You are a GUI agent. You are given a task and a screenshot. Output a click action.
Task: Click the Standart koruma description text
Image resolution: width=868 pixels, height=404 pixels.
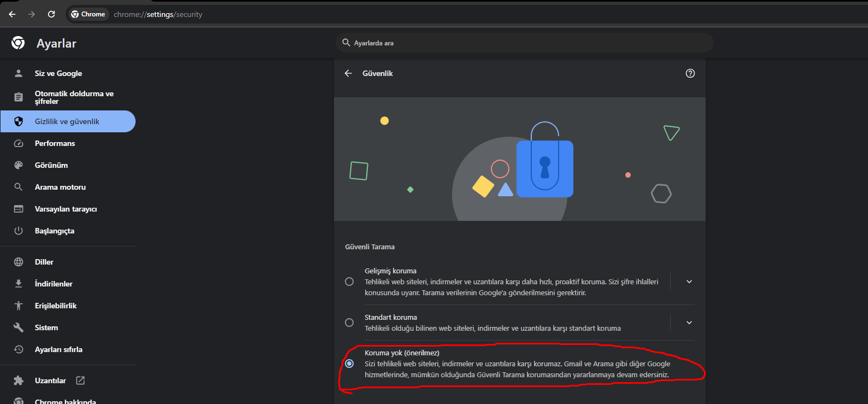[492, 329]
